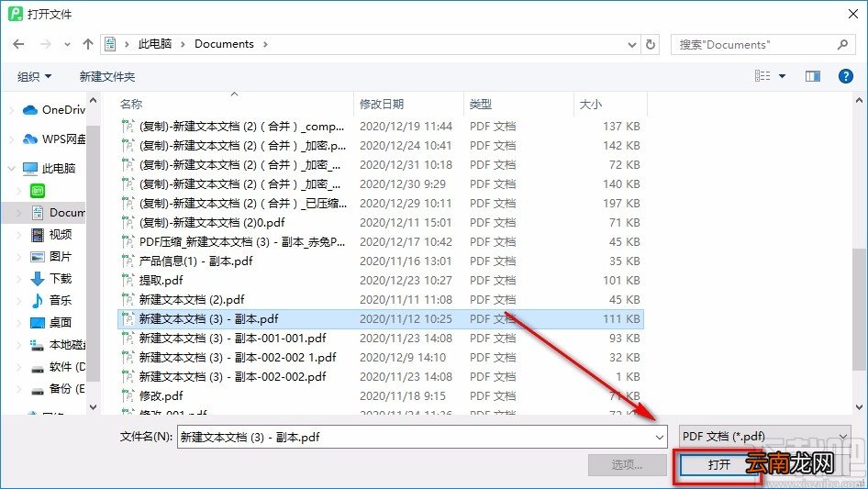868x489 pixels.
Task: Click the file name input field
Action: coord(416,437)
